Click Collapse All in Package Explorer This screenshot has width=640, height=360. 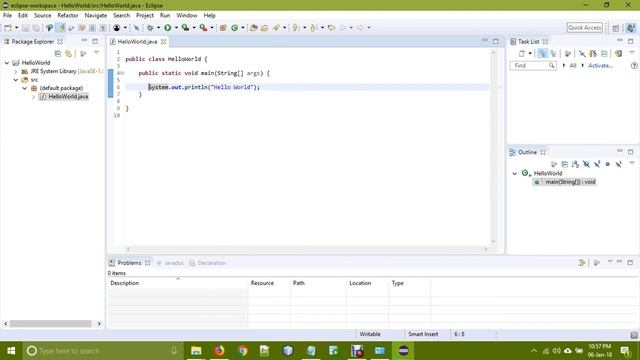58,53
